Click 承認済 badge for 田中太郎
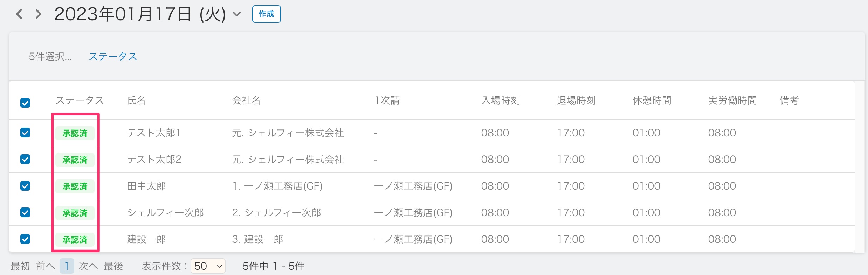 (x=75, y=186)
